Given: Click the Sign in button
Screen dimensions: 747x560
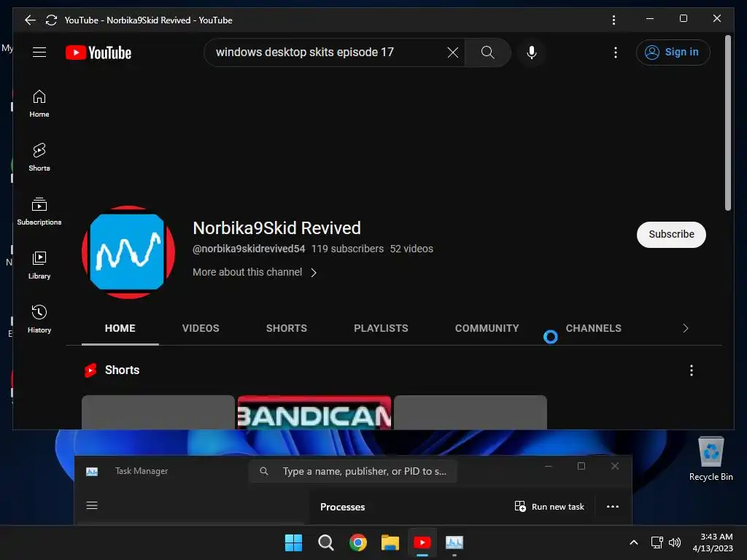Looking at the screenshot, I should coord(673,52).
